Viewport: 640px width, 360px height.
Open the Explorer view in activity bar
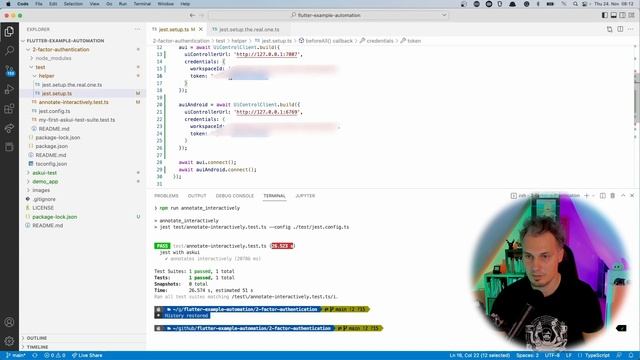coord(9,31)
